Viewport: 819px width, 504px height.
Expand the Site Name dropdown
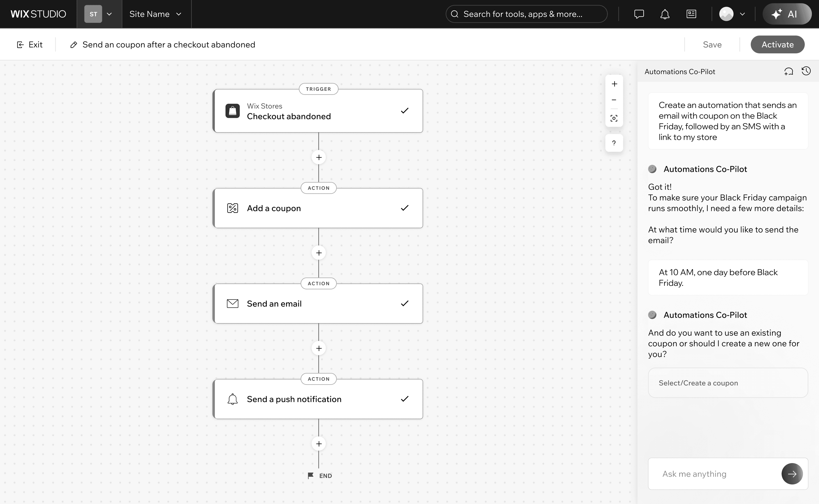[155, 14]
